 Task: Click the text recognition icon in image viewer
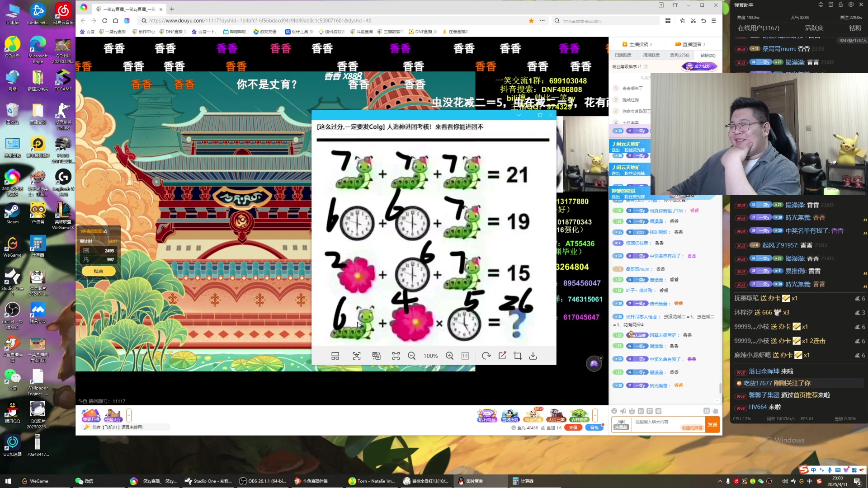click(357, 356)
